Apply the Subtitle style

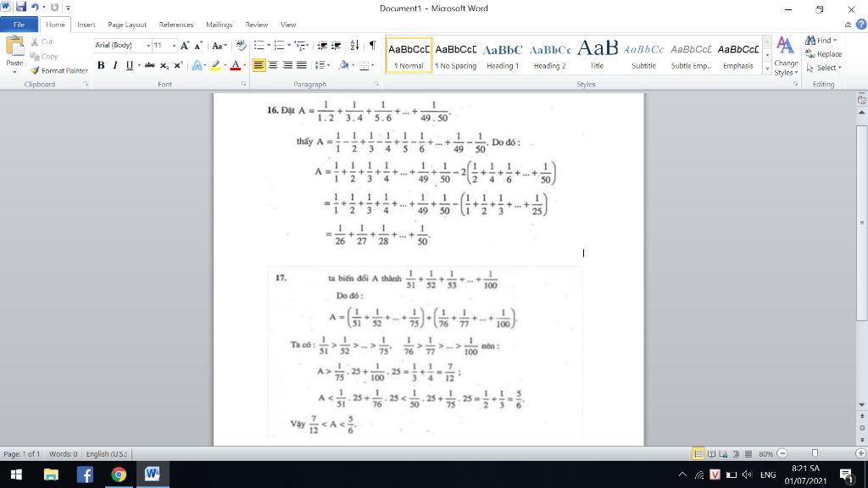(644, 55)
